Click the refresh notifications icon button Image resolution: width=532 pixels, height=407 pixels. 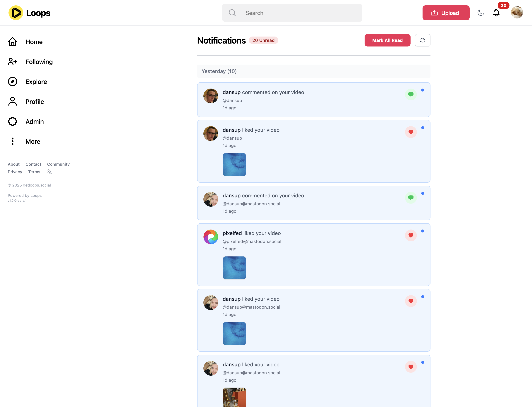pyautogui.click(x=423, y=40)
